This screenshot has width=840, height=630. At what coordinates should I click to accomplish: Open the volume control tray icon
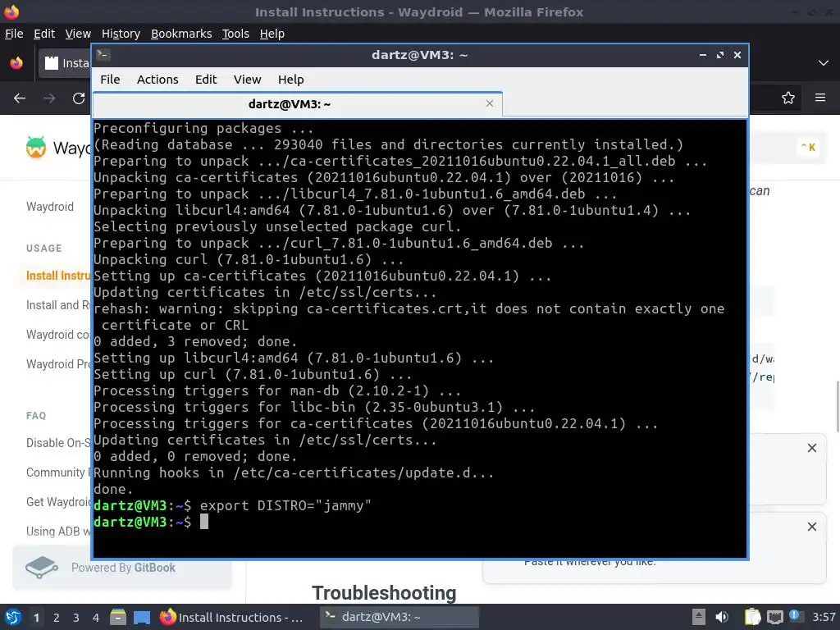(x=722, y=617)
